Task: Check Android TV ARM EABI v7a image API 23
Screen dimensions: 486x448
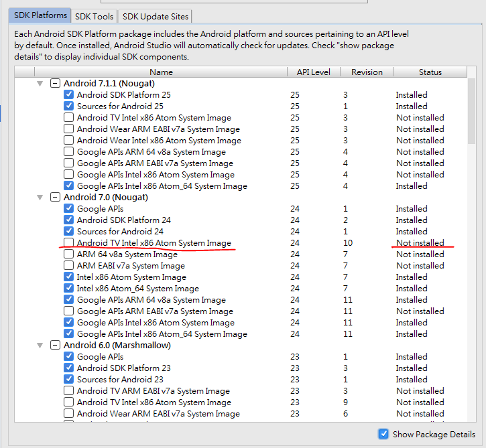Action: click(68, 390)
